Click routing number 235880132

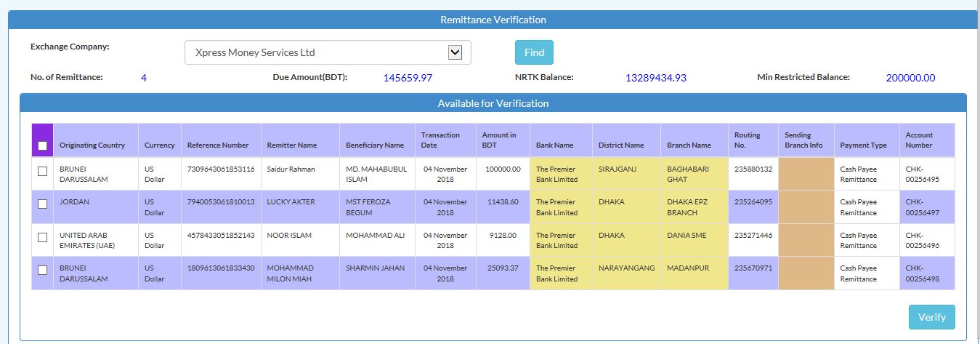[753, 169]
